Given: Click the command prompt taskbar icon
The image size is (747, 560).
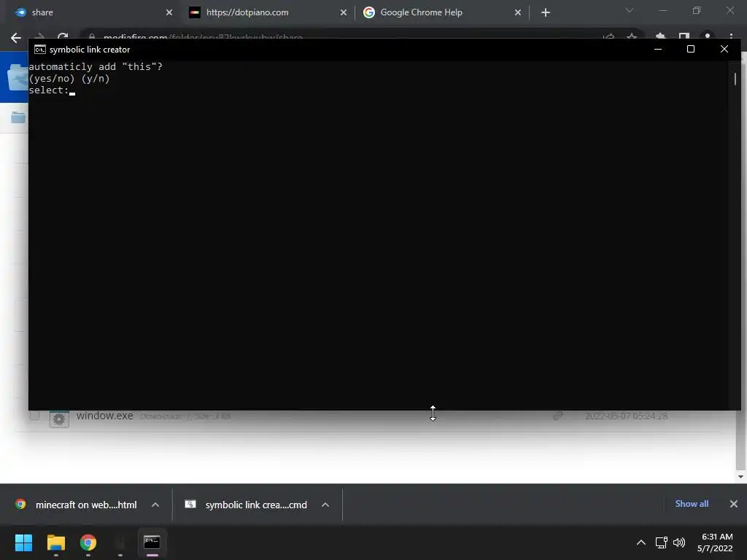Looking at the screenshot, I should (x=152, y=542).
